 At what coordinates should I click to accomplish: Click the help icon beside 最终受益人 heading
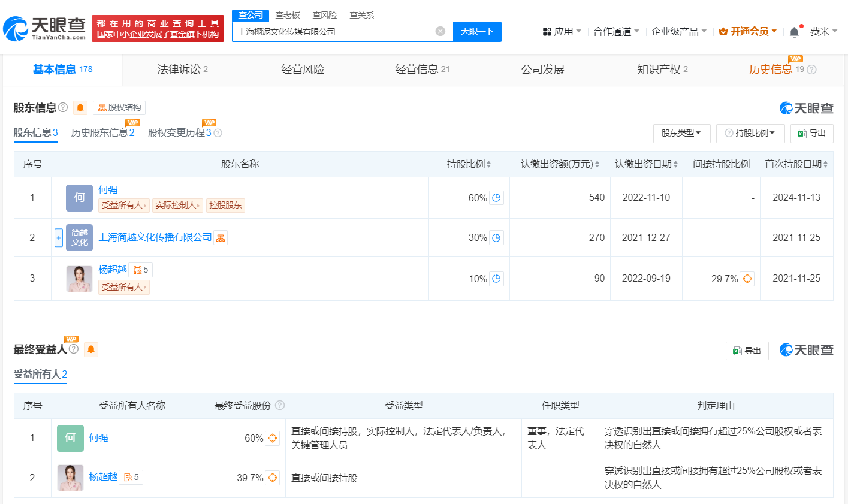click(x=74, y=349)
